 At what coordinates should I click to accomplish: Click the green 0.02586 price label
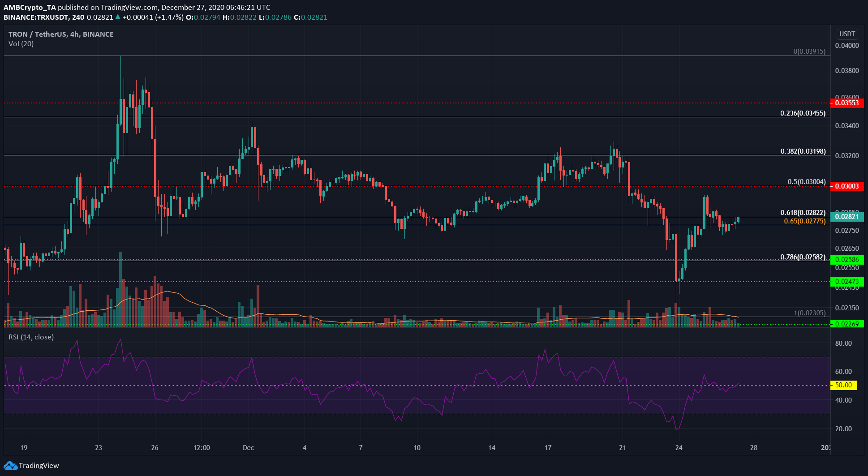click(847, 260)
